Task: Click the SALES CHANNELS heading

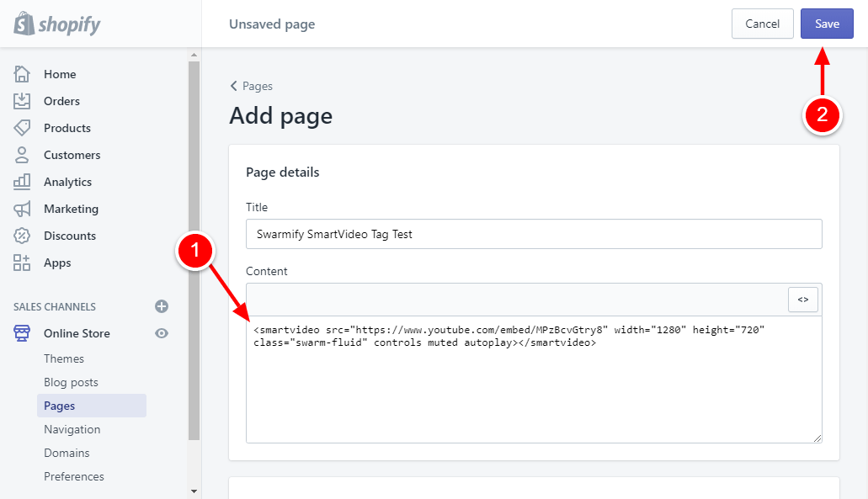Action: pos(54,306)
